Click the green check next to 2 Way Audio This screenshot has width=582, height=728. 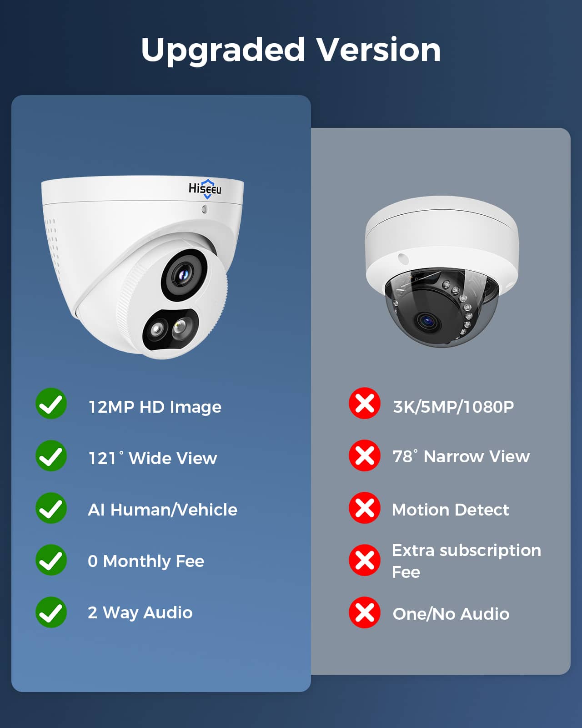[x=51, y=612]
